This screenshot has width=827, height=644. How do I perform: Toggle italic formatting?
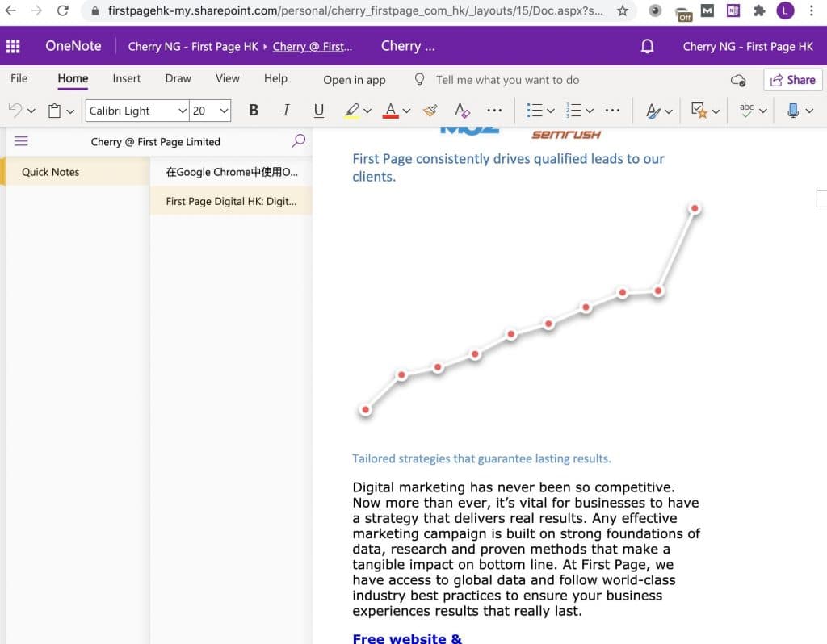pyautogui.click(x=286, y=111)
